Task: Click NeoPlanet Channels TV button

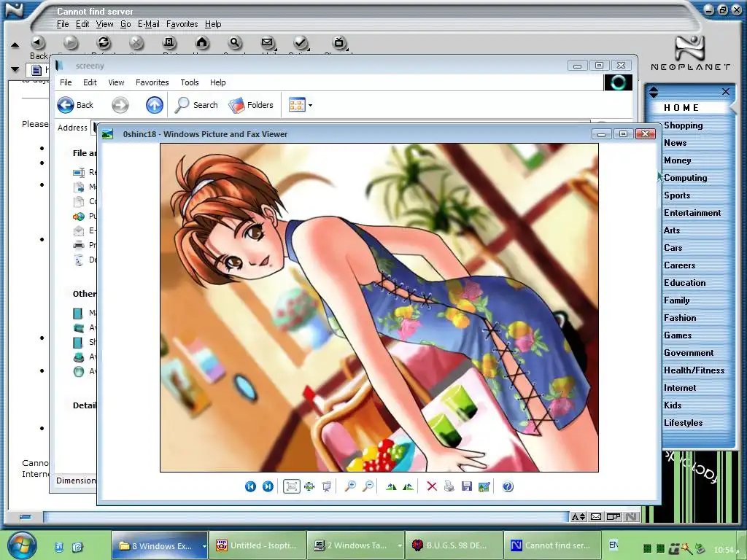Action: coord(339,43)
